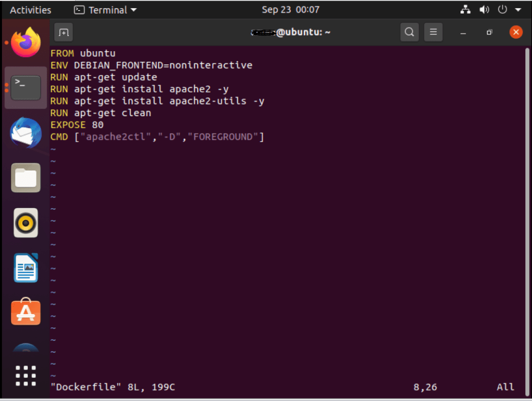Launch the Rhythmbox music player

click(25, 222)
